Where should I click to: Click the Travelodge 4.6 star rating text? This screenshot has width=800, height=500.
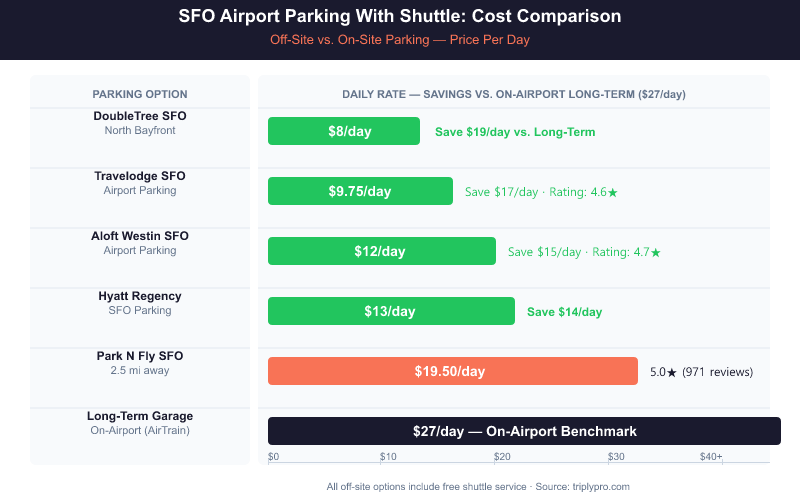541,192
